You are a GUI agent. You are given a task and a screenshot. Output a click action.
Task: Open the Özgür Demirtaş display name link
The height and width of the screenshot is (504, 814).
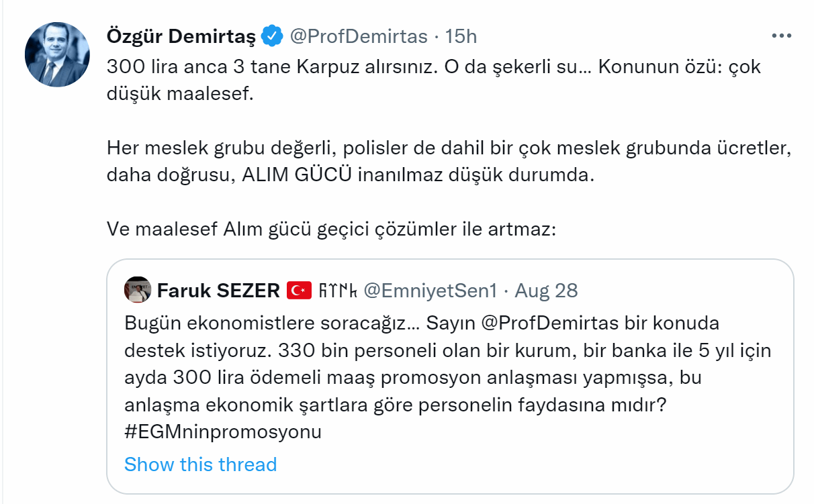181,36
